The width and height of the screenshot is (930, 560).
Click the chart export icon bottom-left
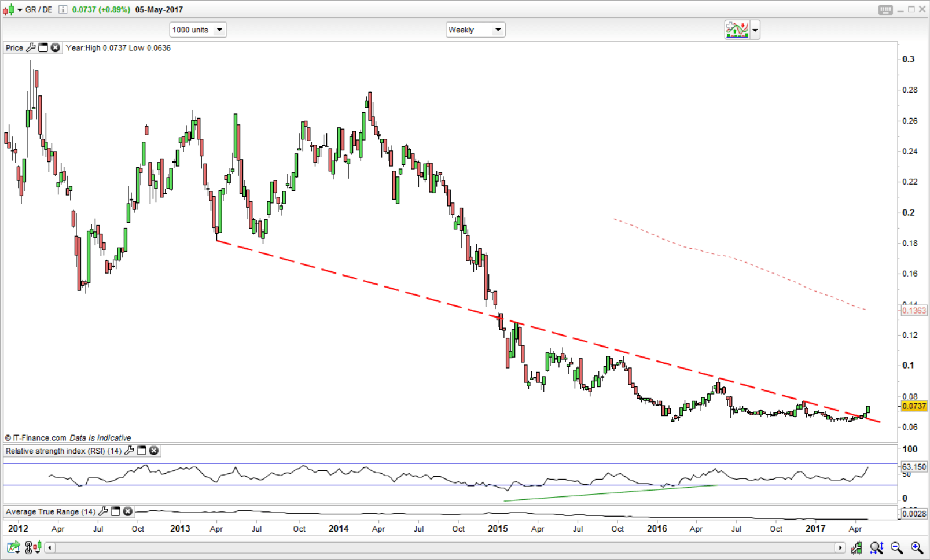pyautogui.click(x=13, y=547)
